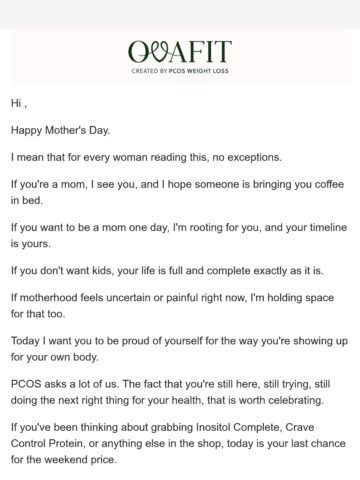Click the "Created by PCOS Weight Loss" tagline
Image resolution: width=360 pixels, height=480 pixels.
coord(180,71)
